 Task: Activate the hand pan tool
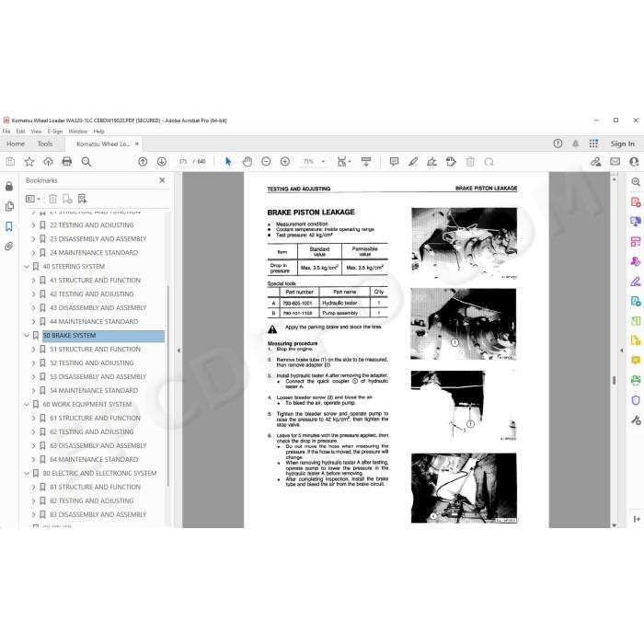coord(247,162)
